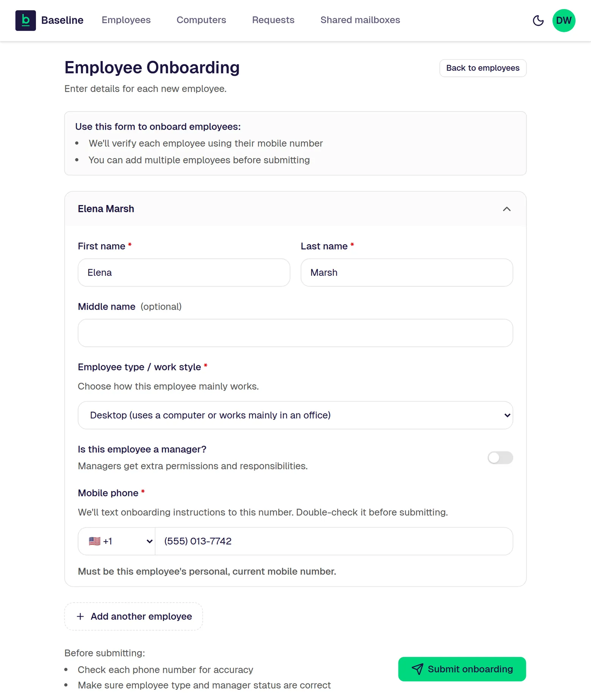Click the 'Mobile phone' field label
591x700 pixels.
click(108, 493)
